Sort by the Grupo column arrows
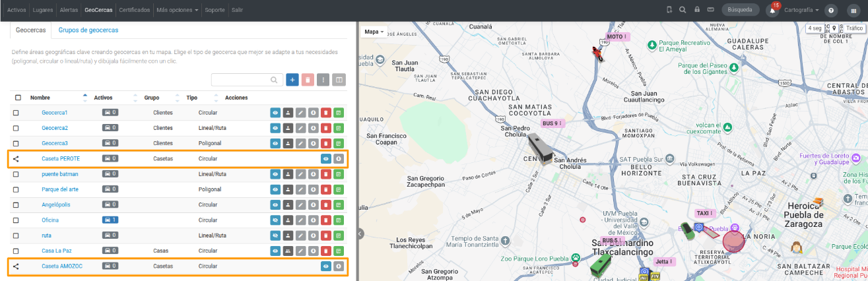Image resolution: width=868 pixels, height=281 pixels. click(x=178, y=98)
